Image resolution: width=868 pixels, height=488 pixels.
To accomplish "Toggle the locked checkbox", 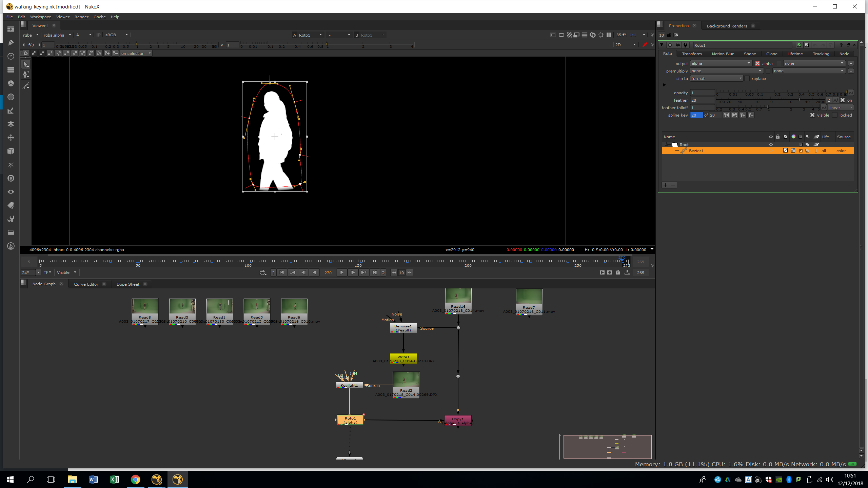I will pyautogui.click(x=835, y=115).
